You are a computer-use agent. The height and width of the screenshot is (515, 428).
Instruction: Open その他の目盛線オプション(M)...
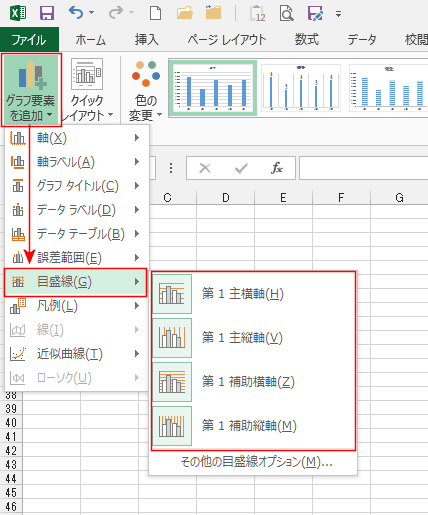[256, 462]
